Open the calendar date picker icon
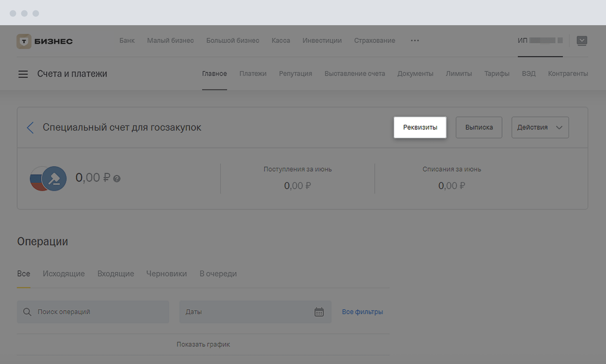Image resolution: width=606 pixels, height=364 pixels. point(319,312)
